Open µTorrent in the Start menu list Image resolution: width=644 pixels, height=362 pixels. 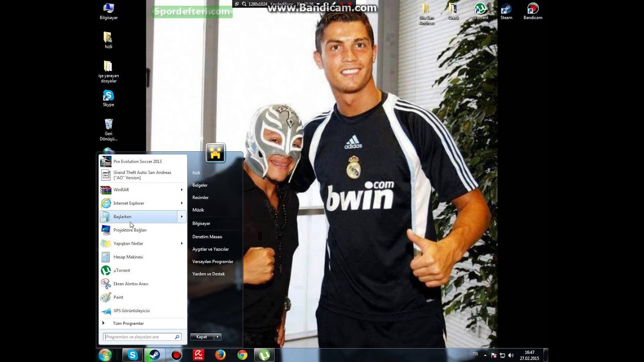tap(143, 270)
